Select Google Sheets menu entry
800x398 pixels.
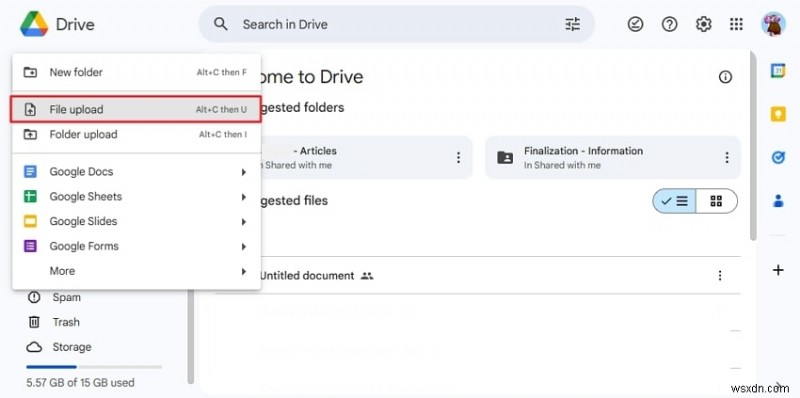pos(136,196)
